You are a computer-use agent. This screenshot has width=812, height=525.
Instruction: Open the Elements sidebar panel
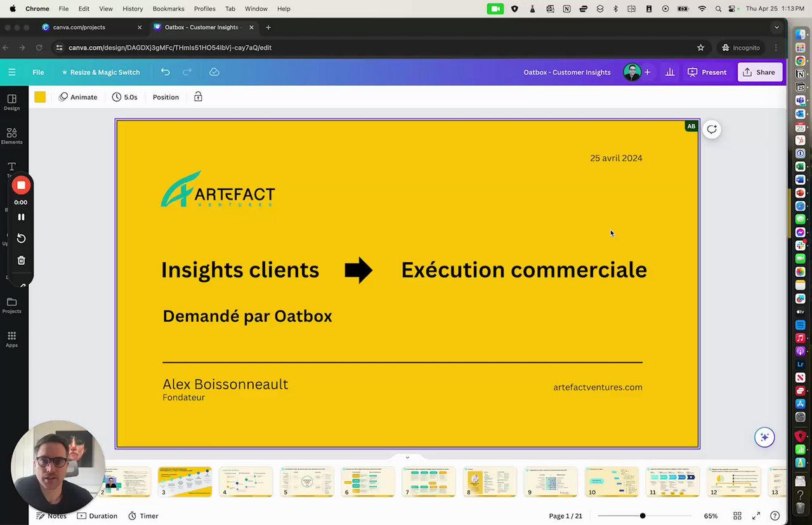[x=11, y=136]
